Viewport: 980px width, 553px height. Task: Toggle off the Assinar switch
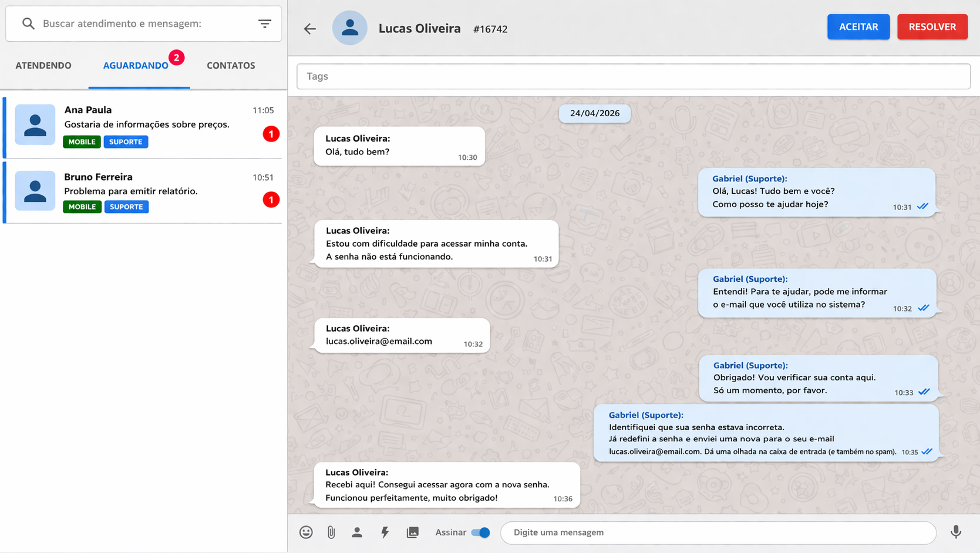tap(481, 532)
